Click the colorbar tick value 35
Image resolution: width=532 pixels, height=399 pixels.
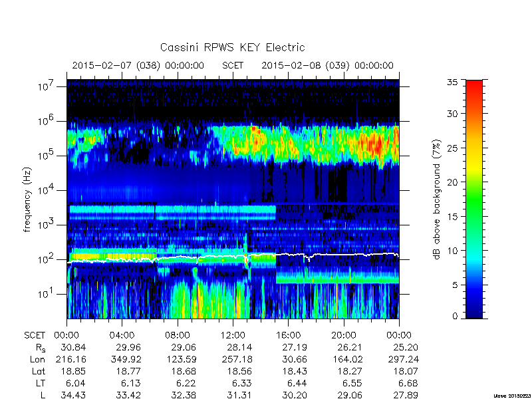tap(453, 82)
